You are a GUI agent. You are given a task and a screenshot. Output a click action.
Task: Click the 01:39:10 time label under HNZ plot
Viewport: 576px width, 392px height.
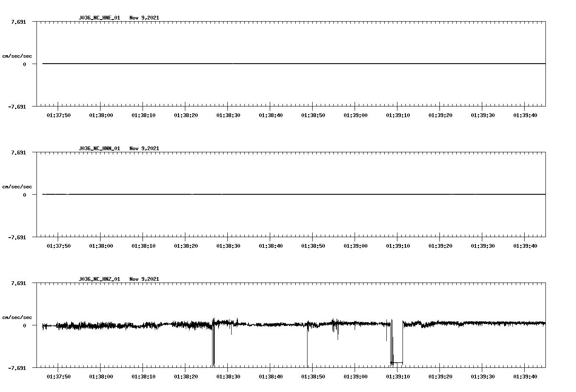(398, 377)
